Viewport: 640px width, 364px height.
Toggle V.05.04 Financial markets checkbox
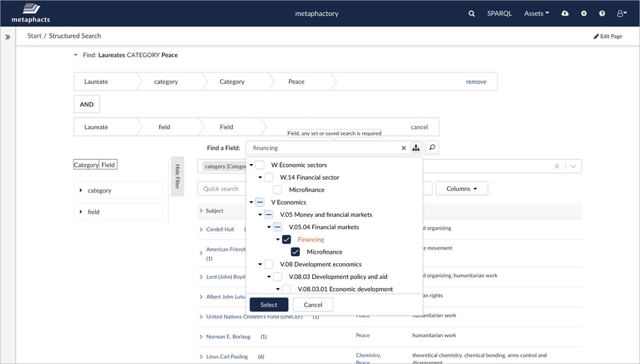[277, 227]
